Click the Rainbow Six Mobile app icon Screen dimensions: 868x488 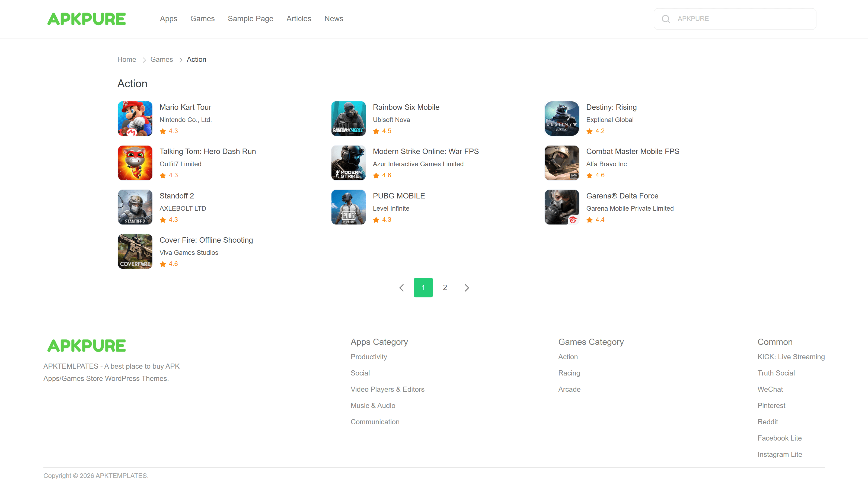point(348,118)
